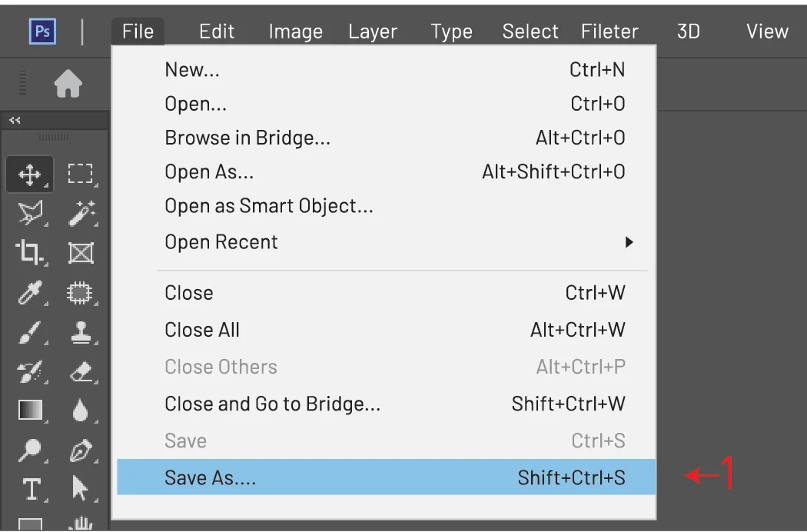Viewport: 807px width, 532px height.
Task: Activate the Gradient tool
Action: click(31, 411)
